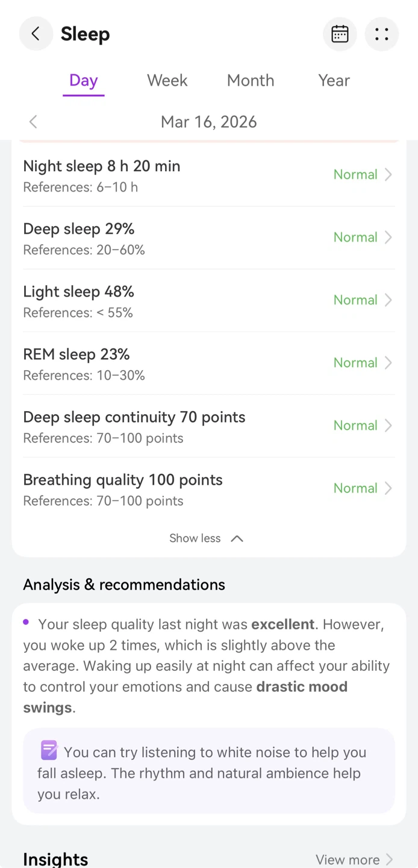Open Night sleep details chevron
Viewport: 418px width, 868px height.
coord(388,174)
